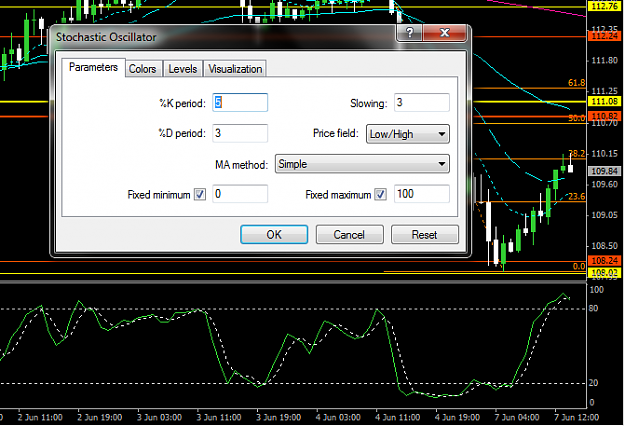The image size is (625, 426).
Task: Click the 23.6 Fibonacci level label
Action: [x=576, y=196]
